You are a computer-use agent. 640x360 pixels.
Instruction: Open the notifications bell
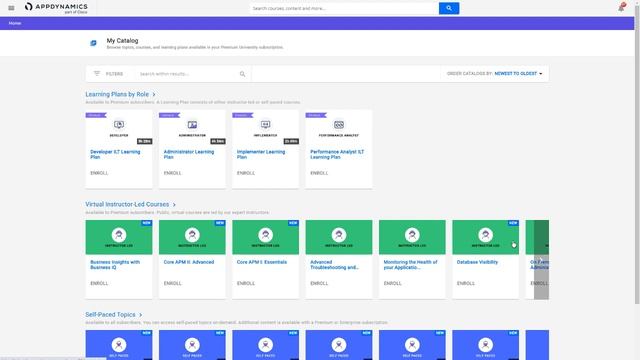621,7
